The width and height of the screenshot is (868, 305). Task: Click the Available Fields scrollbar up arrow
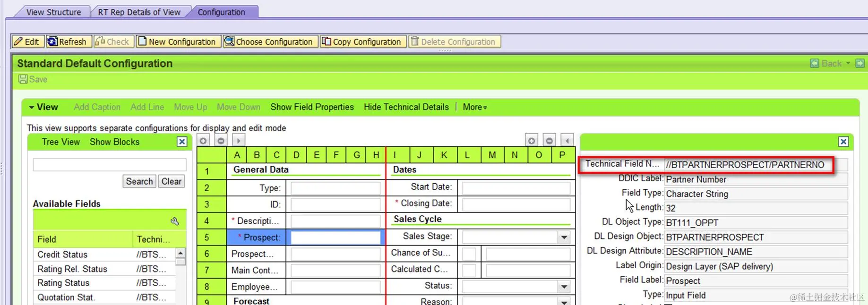(180, 253)
